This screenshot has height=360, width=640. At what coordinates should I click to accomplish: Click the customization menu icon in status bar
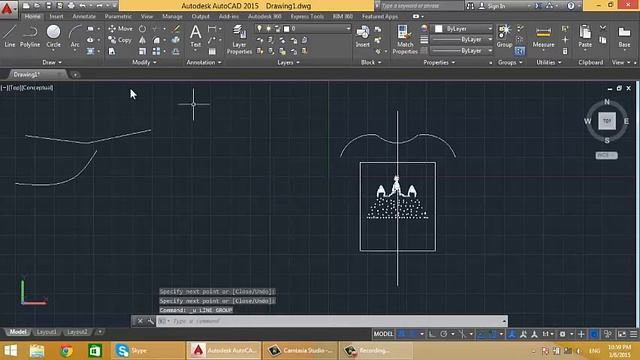click(633, 334)
